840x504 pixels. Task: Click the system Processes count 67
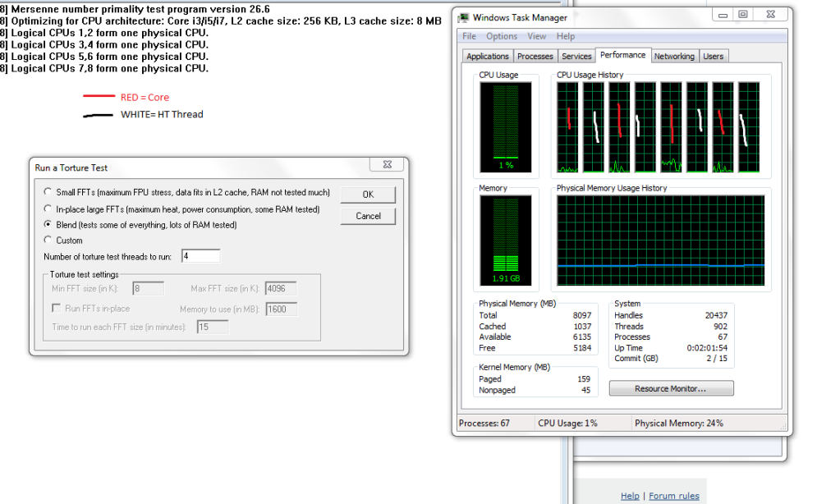point(723,337)
